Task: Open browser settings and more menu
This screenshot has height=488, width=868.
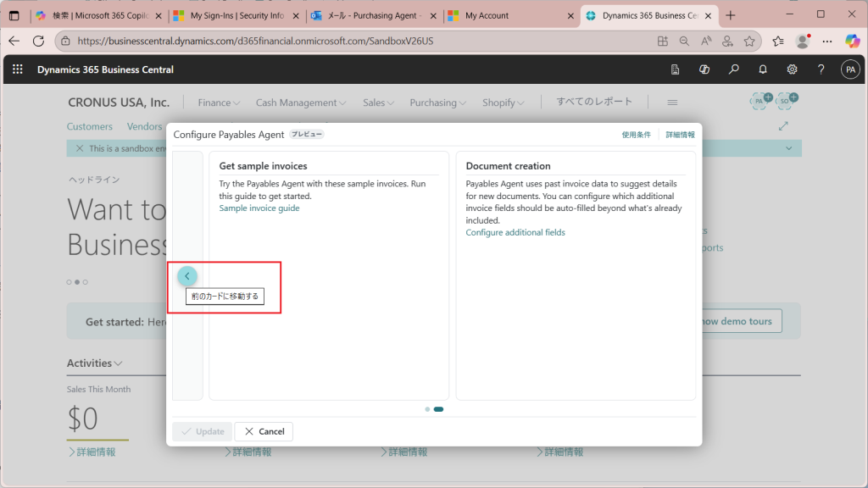Action: coord(827,41)
